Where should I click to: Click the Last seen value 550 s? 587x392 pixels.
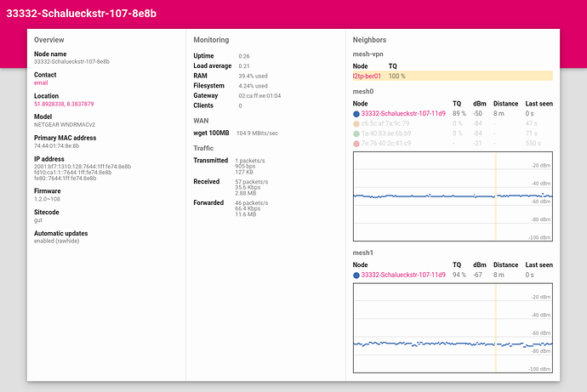tap(533, 143)
